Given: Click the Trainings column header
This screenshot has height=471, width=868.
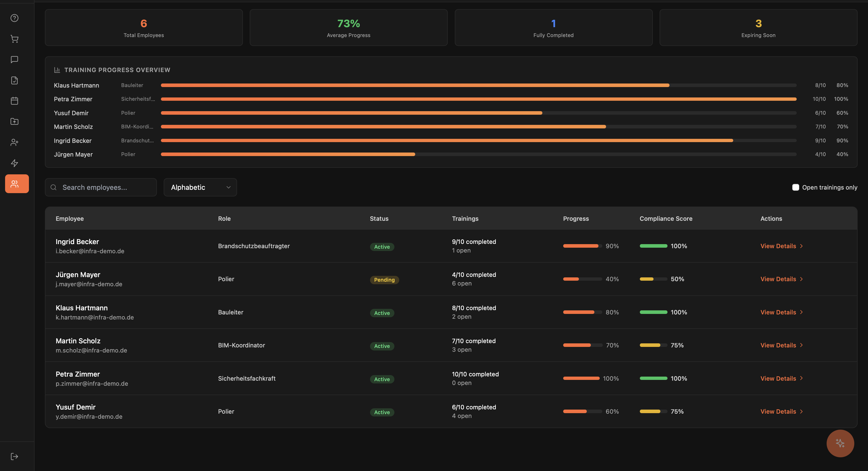Looking at the screenshot, I should [465, 219].
